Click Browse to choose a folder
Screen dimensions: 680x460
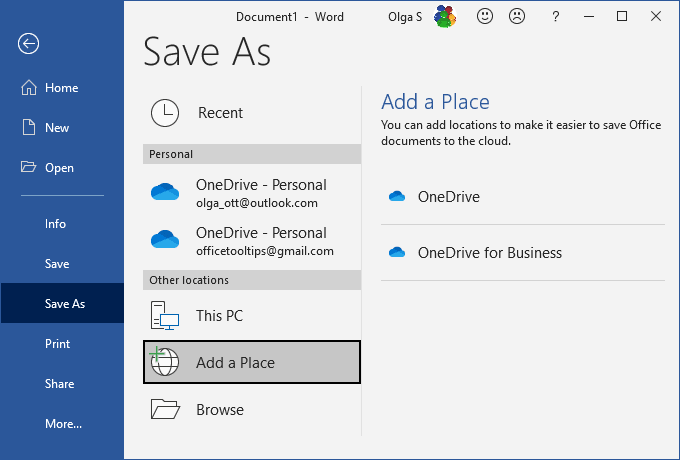tap(252, 409)
